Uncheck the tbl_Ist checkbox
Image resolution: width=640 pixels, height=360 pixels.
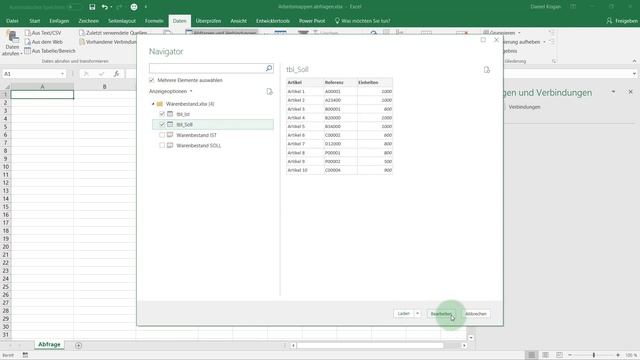pyautogui.click(x=162, y=114)
